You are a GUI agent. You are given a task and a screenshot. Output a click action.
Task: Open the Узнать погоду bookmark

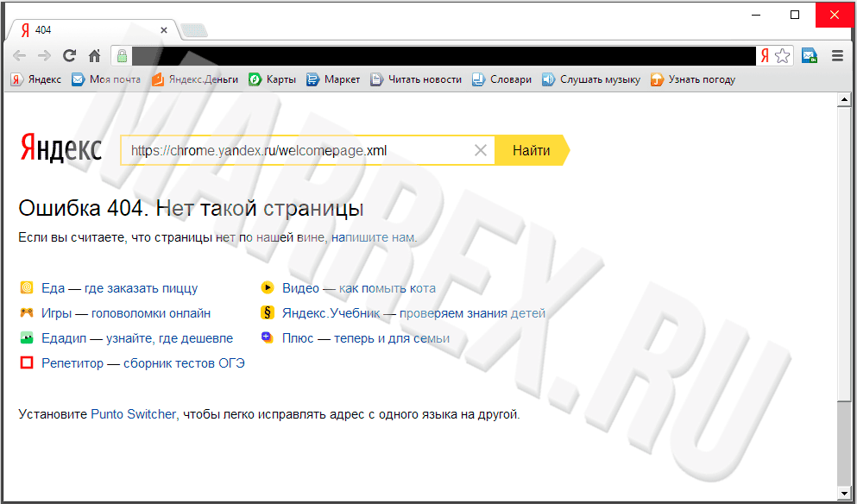693,79
